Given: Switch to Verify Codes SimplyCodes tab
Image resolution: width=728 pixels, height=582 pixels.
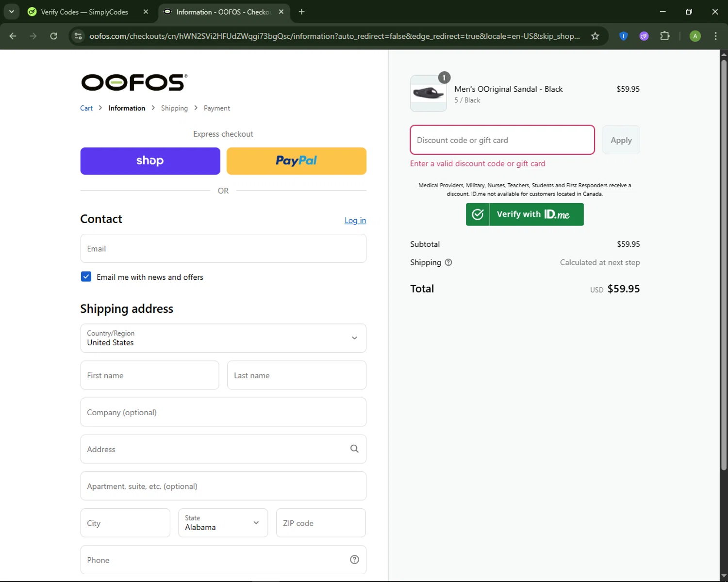Looking at the screenshot, I should 84,12.
